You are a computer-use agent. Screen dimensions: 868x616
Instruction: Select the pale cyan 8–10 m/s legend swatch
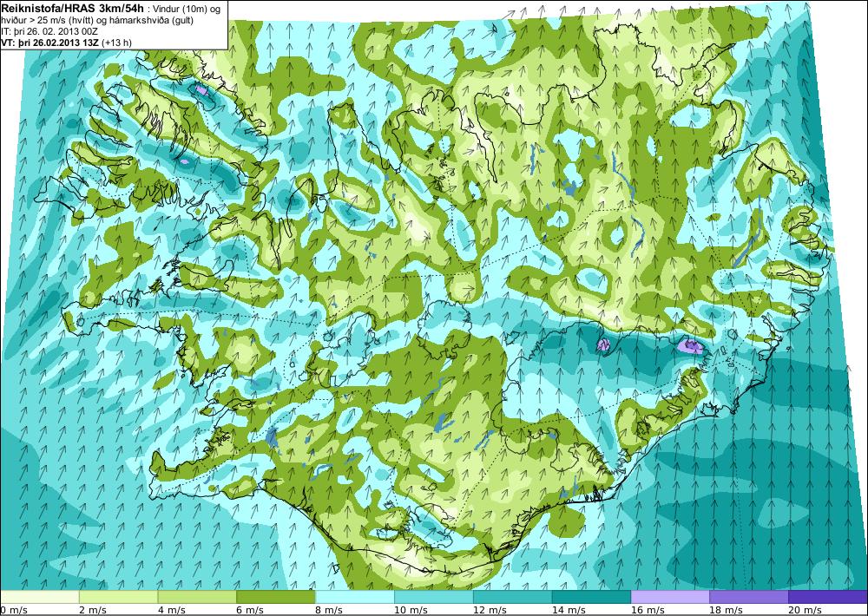tap(355, 597)
